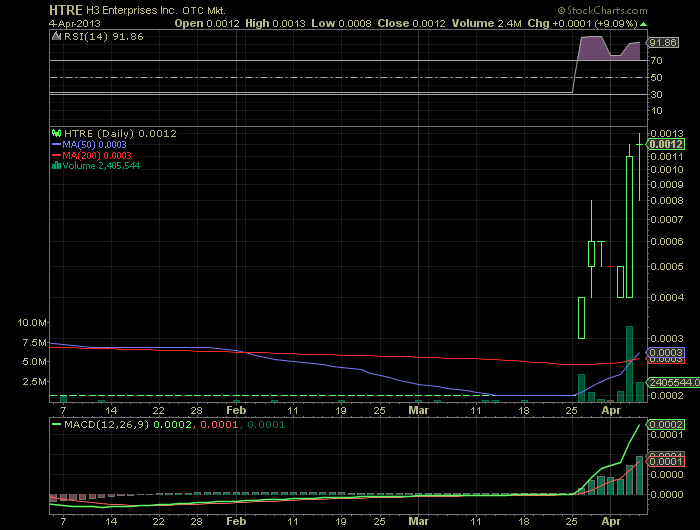Click 'Feb' on the MACD panel date axis
Screen dimensions: 700x530
tap(236, 521)
